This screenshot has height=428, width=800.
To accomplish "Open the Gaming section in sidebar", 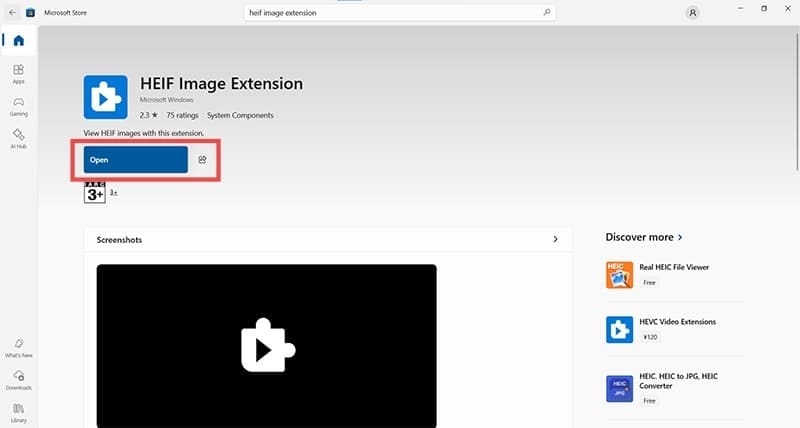I will [19, 106].
